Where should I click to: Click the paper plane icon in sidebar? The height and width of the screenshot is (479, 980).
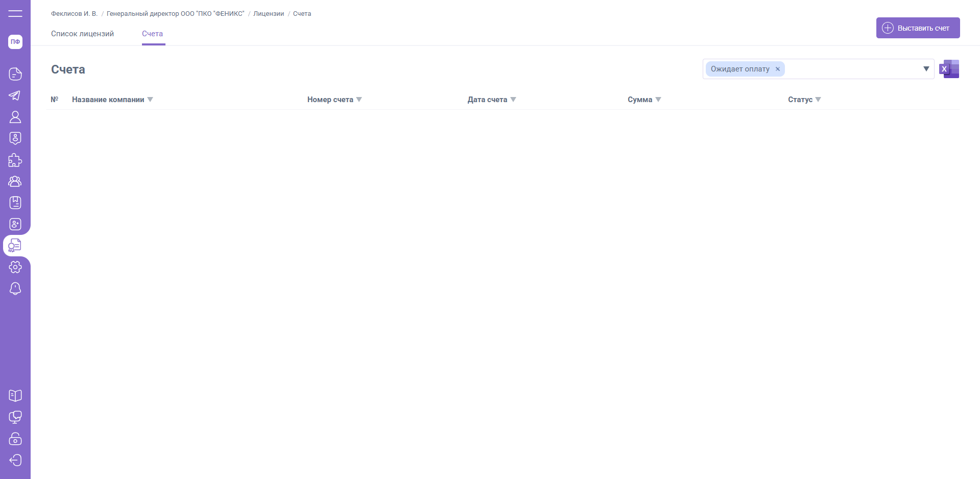click(x=15, y=95)
